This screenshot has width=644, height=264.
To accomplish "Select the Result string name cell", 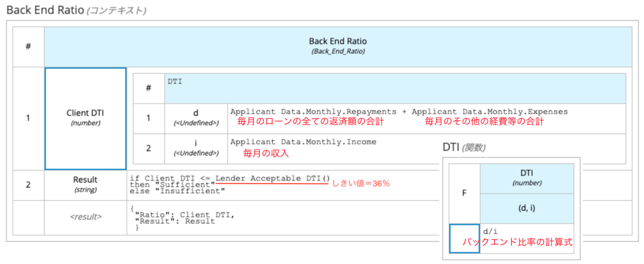I will coord(85,185).
